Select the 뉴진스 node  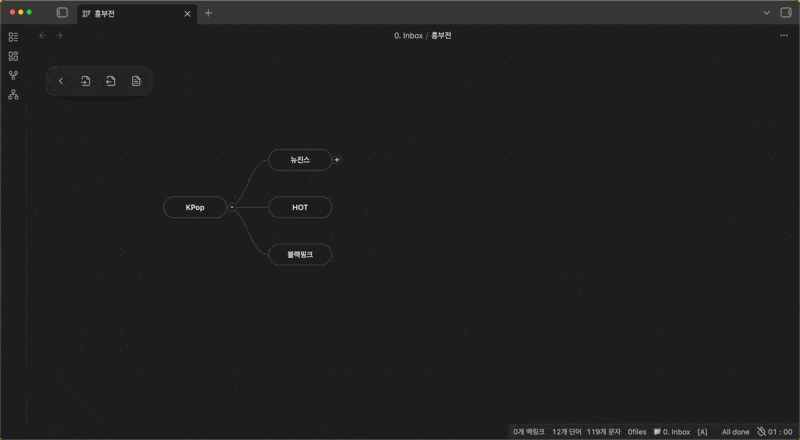tap(300, 160)
